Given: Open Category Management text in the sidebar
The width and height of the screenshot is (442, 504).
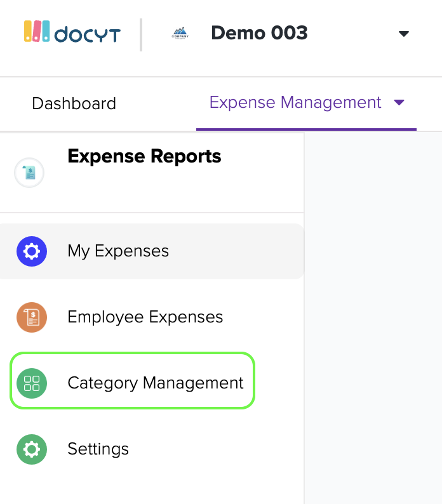Looking at the screenshot, I should pos(155,383).
